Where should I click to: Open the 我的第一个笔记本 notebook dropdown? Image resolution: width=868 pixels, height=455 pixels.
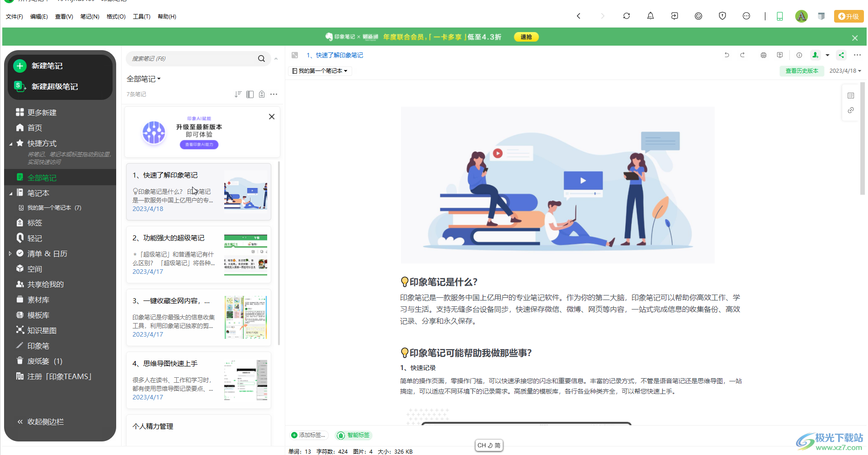pos(320,71)
